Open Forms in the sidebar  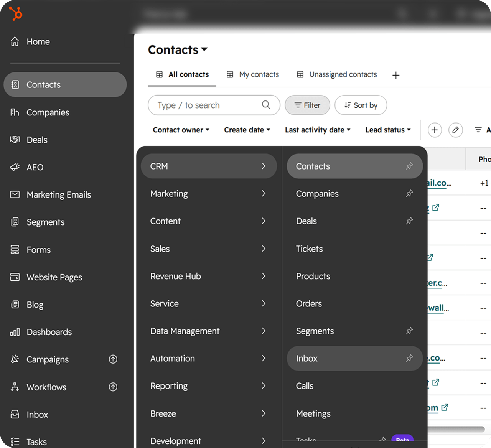(x=30, y=250)
